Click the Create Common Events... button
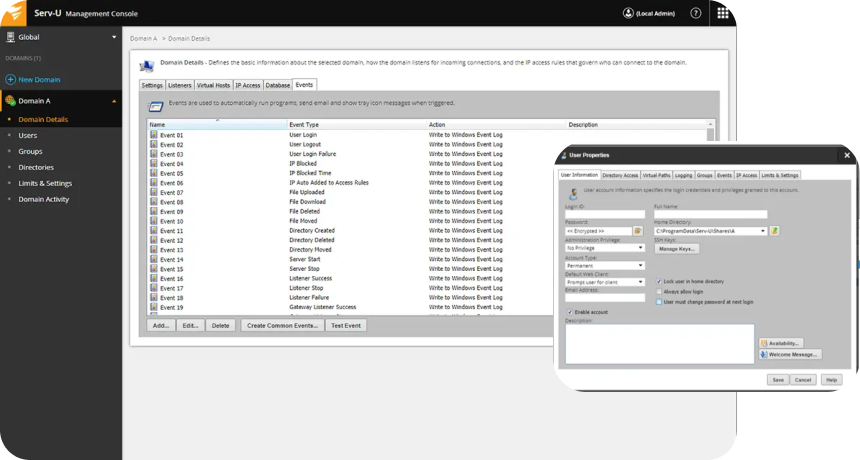This screenshot has height=460, width=860. tap(282, 326)
